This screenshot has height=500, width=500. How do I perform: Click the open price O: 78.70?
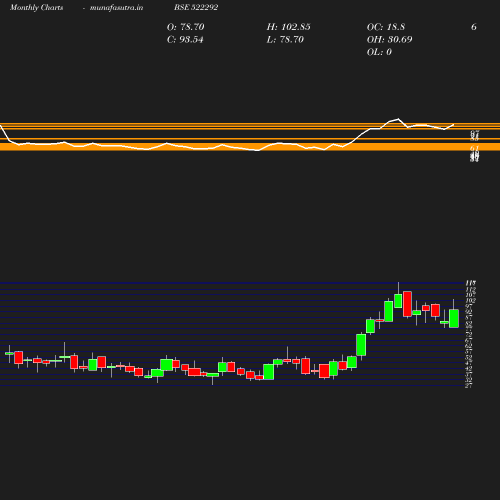185,27
